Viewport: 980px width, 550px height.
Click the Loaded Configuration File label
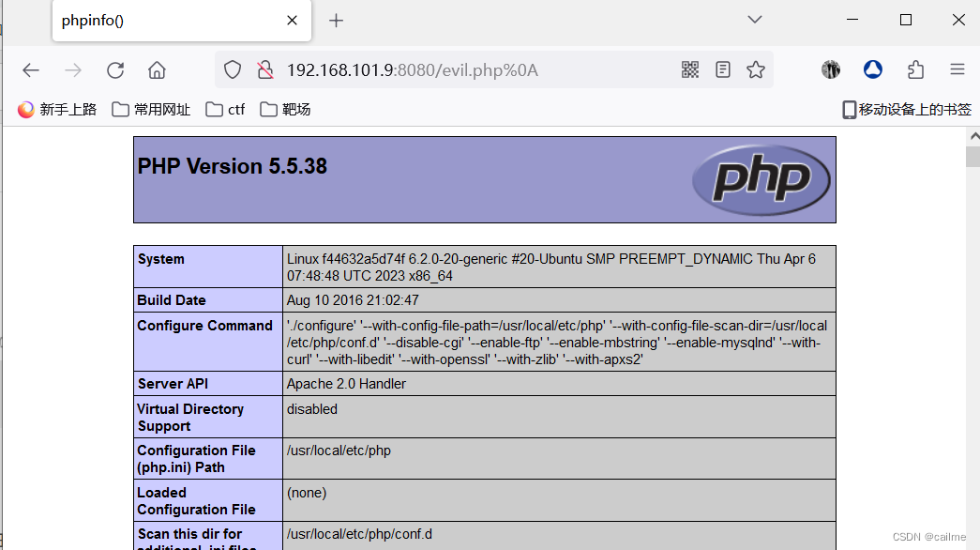click(196, 500)
